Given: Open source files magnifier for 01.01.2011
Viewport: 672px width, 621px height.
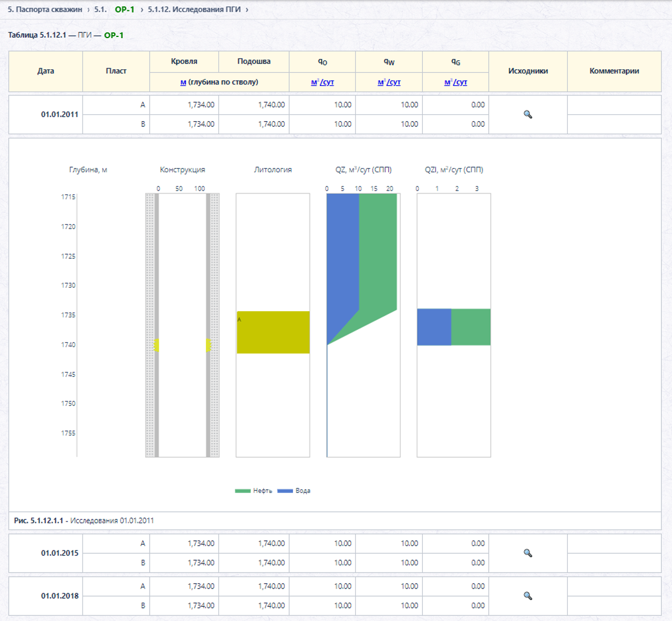Looking at the screenshot, I should [527, 114].
